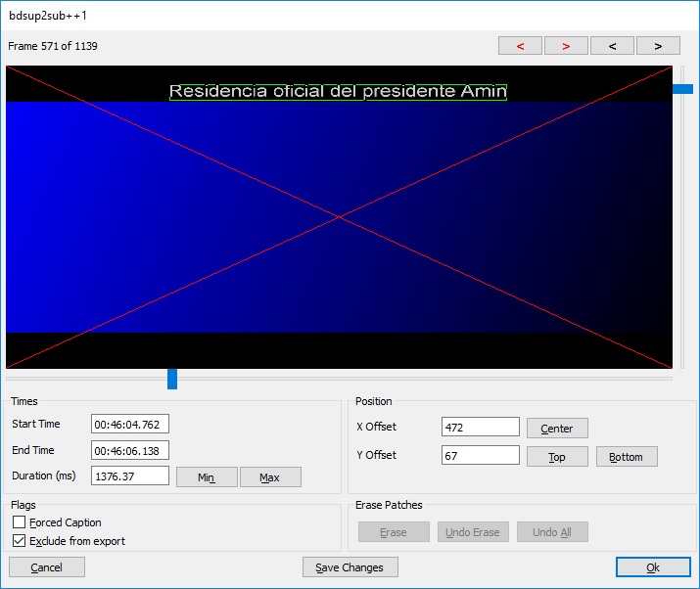
Task: Go to previous frame with red left arrow
Action: point(520,46)
